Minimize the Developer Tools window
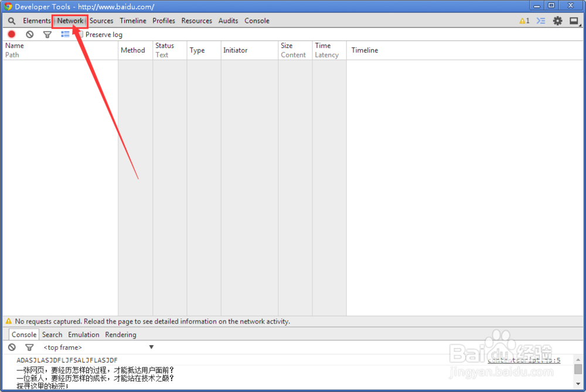586x392 pixels. pos(537,6)
